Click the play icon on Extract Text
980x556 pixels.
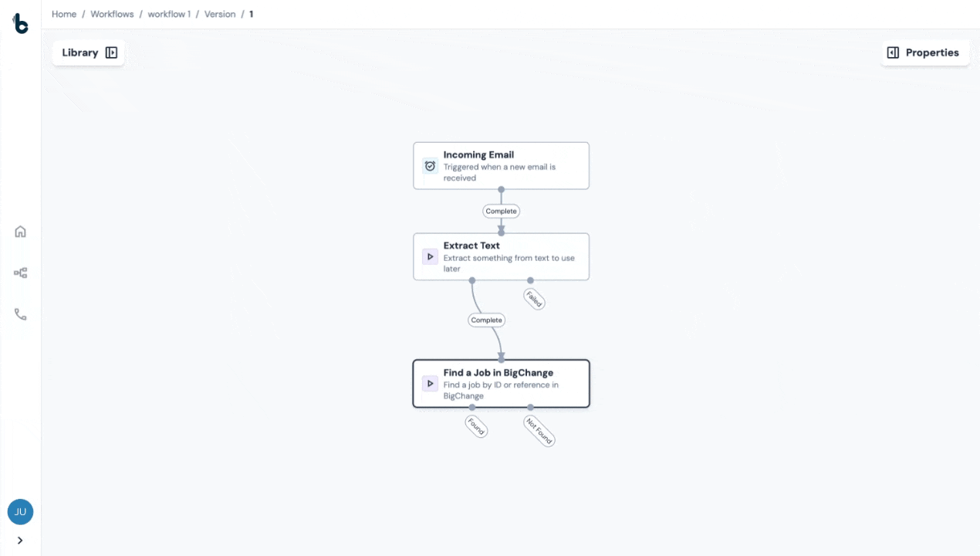pos(430,257)
